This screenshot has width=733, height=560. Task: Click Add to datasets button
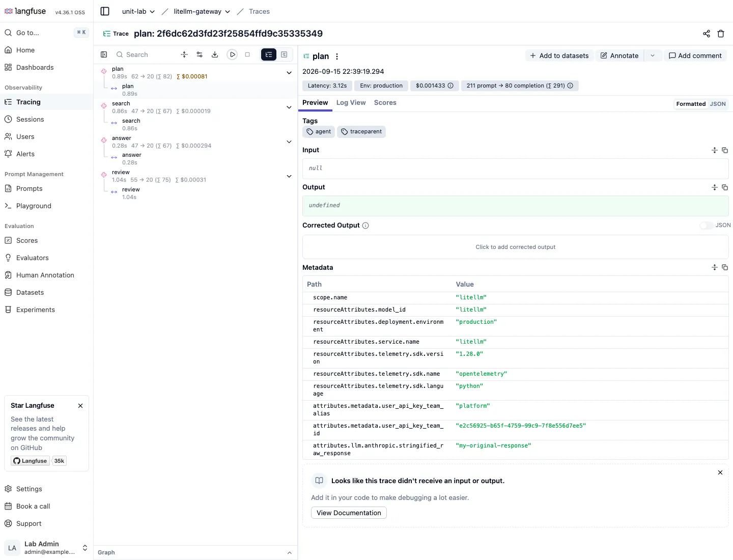(x=559, y=55)
